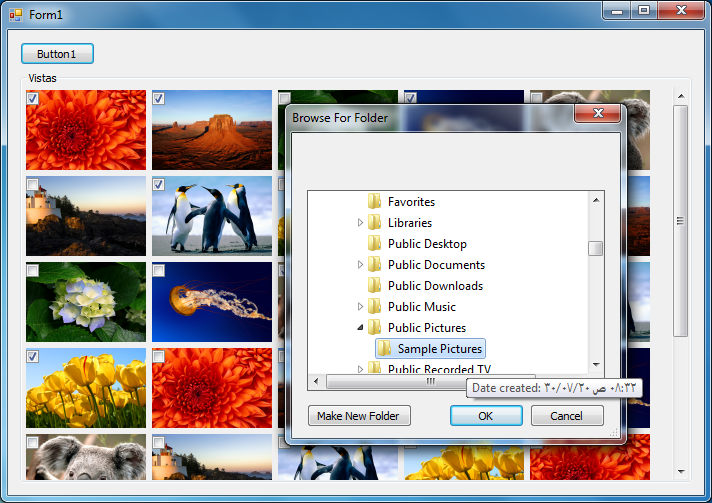Image resolution: width=712 pixels, height=503 pixels.
Task: Expand the Libraries tree node
Action: pyautogui.click(x=361, y=223)
